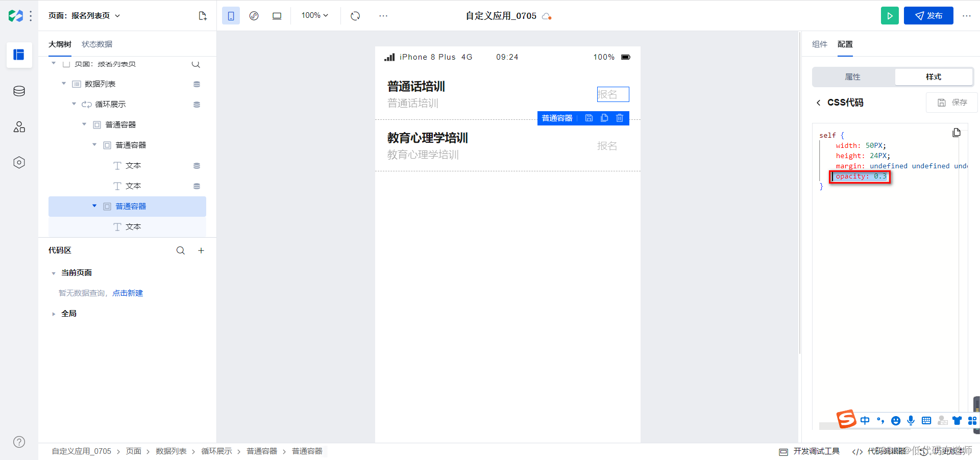The width and height of the screenshot is (980, 460).
Task: Duplicate the selected 普通容器 component
Action: (604, 118)
